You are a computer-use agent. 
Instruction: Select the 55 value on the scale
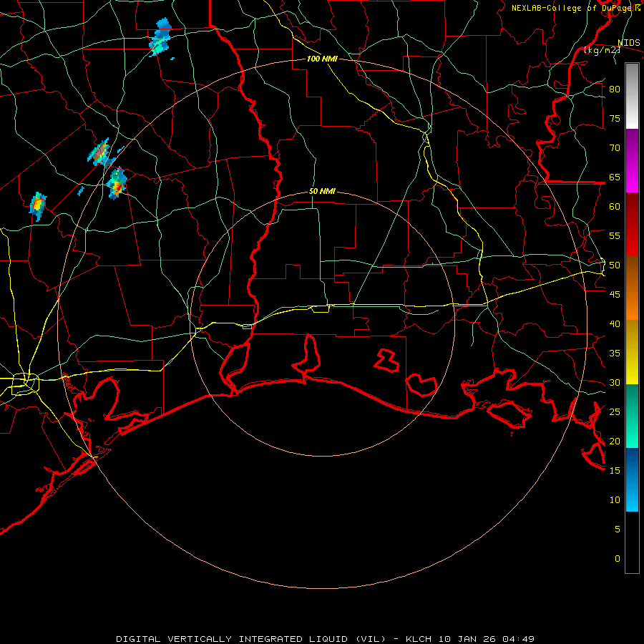(x=615, y=235)
